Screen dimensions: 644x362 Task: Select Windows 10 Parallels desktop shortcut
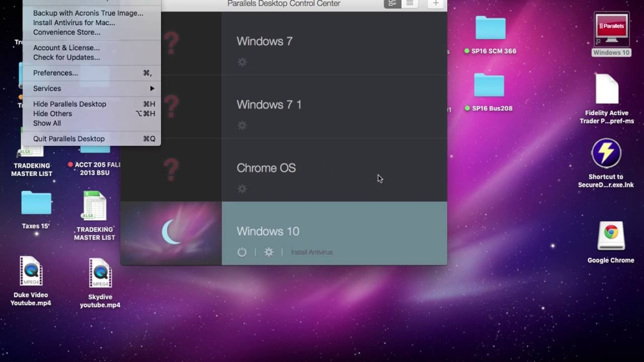coord(611,29)
